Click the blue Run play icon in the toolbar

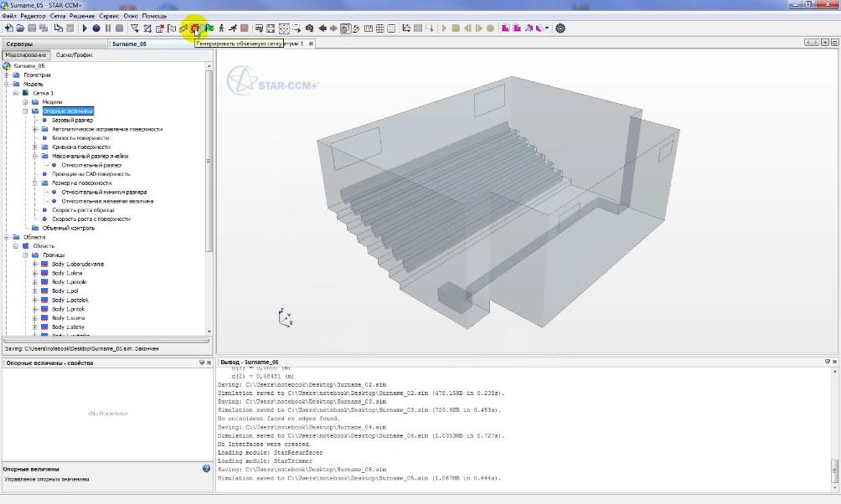click(x=85, y=28)
